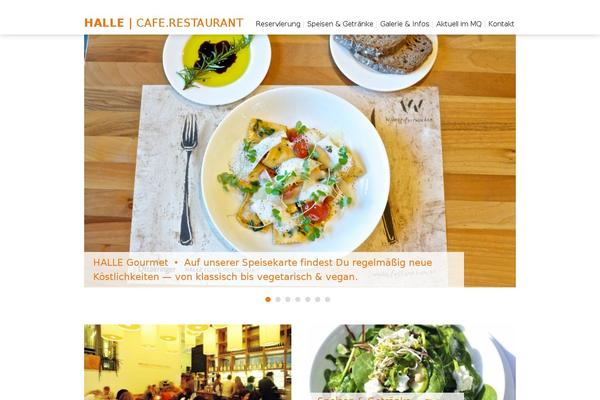The width and height of the screenshot is (600, 400).
Task: Open the green salad photo tile
Action: [412, 362]
